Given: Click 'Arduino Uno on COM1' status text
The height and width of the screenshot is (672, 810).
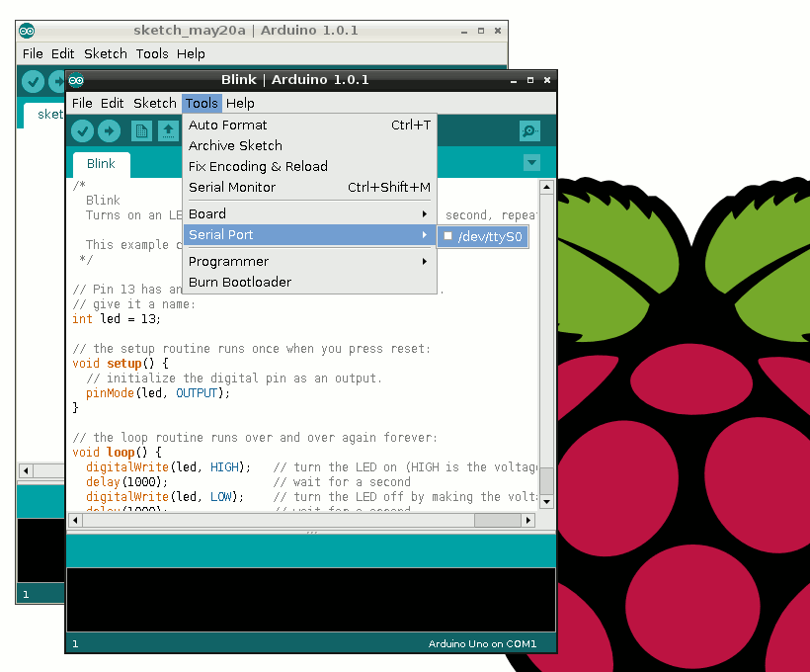Looking at the screenshot, I should [x=482, y=643].
